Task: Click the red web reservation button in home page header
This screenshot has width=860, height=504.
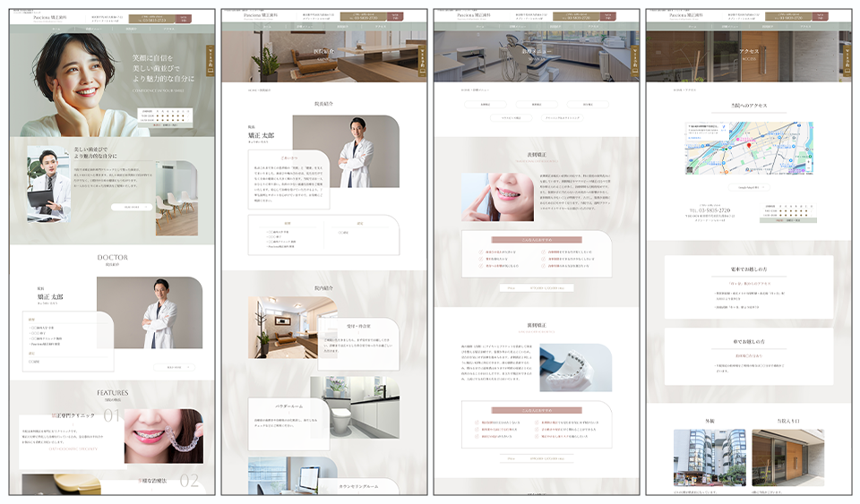Action: 184,18
